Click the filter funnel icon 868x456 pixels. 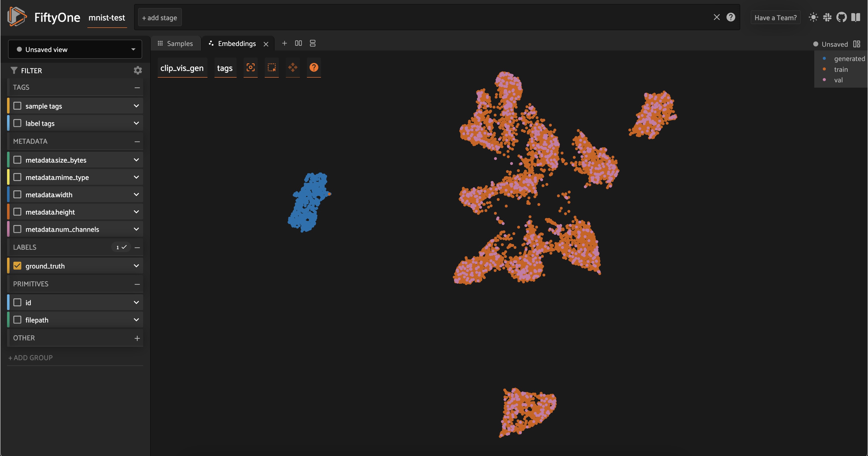click(14, 70)
